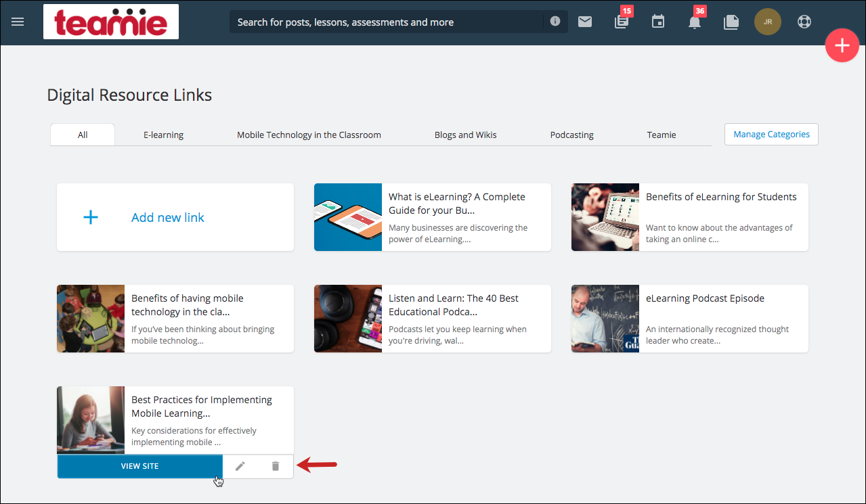866x504 pixels.
Task: Open What is eLearning? A Complete Guide title
Action: (x=457, y=203)
